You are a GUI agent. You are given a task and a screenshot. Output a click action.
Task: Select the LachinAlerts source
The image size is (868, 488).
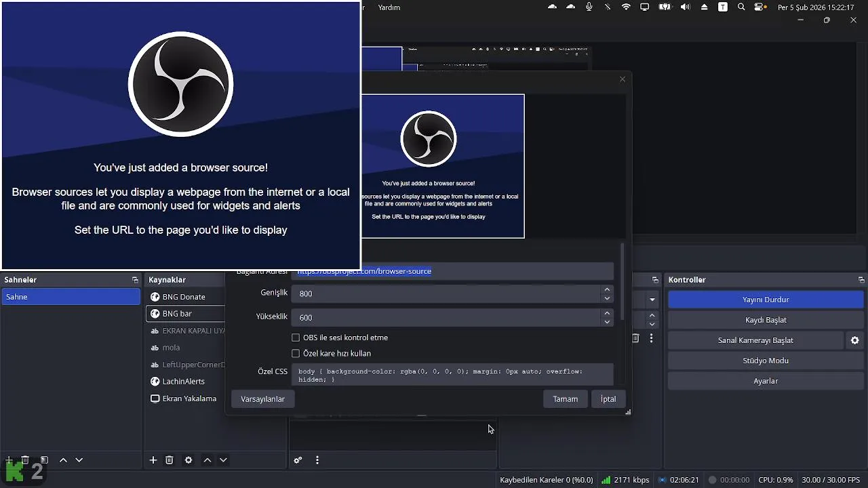[x=185, y=382]
